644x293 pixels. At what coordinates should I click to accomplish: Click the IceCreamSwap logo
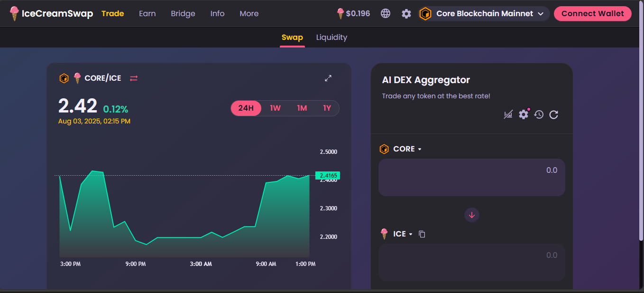coord(51,13)
